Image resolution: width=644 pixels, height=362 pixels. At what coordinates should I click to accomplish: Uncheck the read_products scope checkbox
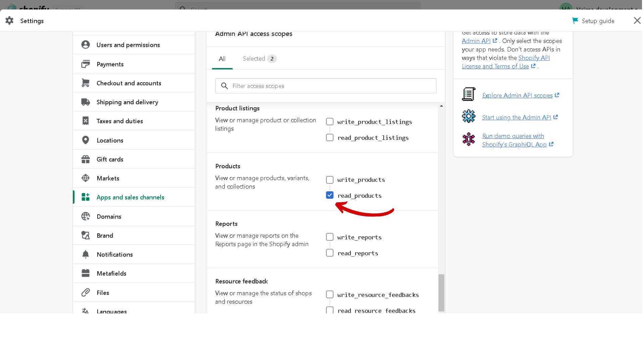pos(330,195)
